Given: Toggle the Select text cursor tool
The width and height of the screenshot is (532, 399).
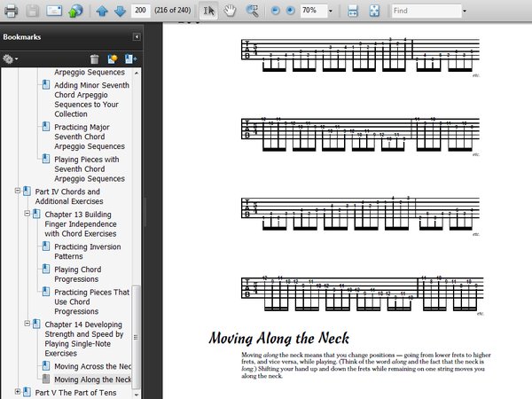Looking at the screenshot, I should pyautogui.click(x=208, y=11).
